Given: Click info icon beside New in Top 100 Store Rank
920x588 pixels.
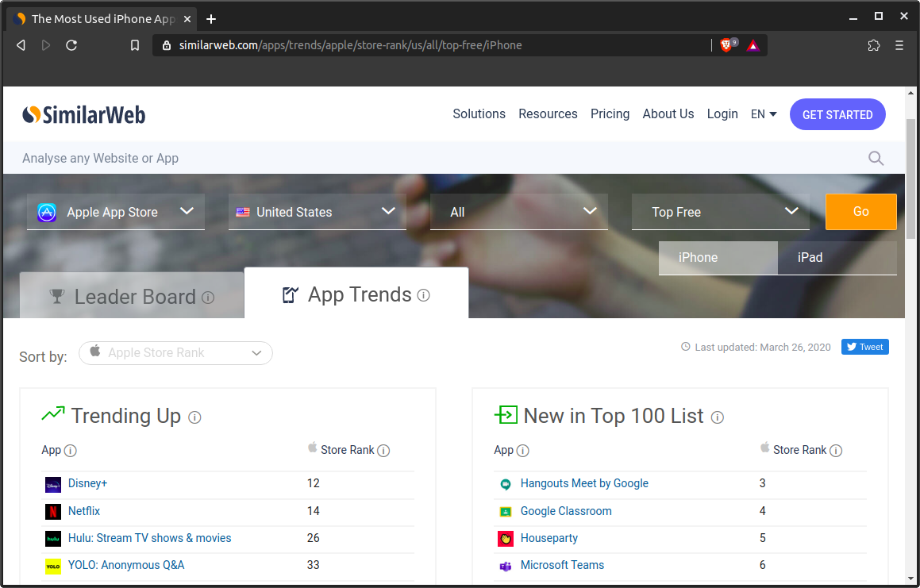Looking at the screenshot, I should point(836,451).
